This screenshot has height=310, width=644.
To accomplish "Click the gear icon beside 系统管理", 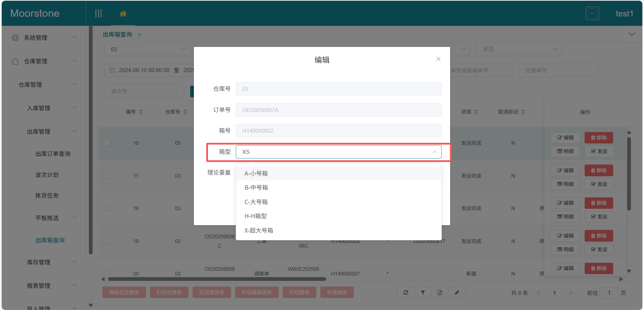I will coord(15,38).
